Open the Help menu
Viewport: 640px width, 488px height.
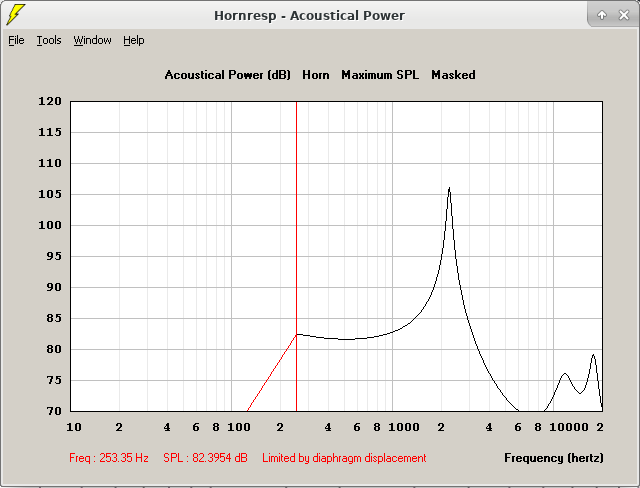tap(134, 40)
